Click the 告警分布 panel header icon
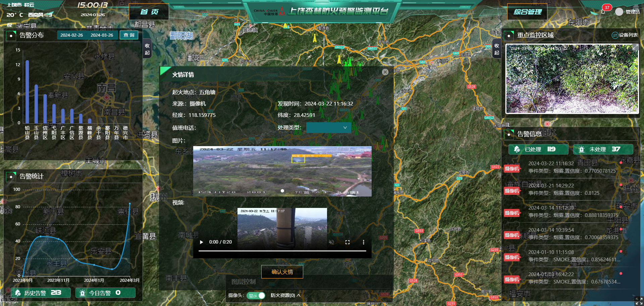 11,35
